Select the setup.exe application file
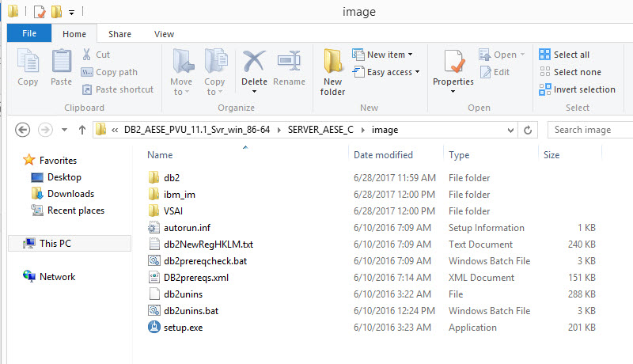The width and height of the screenshot is (633, 364). coord(183,328)
